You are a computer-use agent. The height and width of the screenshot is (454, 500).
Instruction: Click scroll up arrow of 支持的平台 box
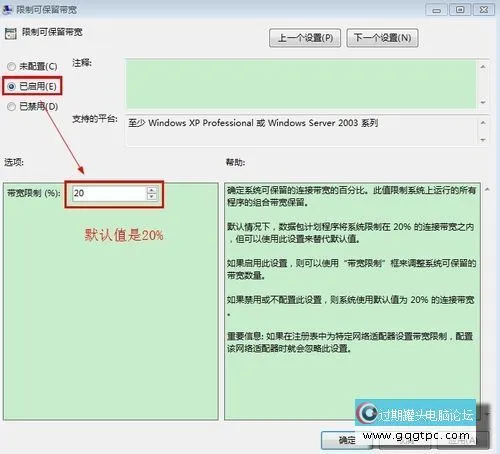(x=483, y=123)
